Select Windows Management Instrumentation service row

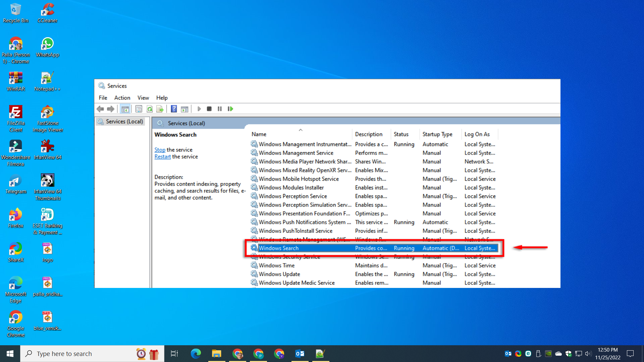[x=374, y=144]
